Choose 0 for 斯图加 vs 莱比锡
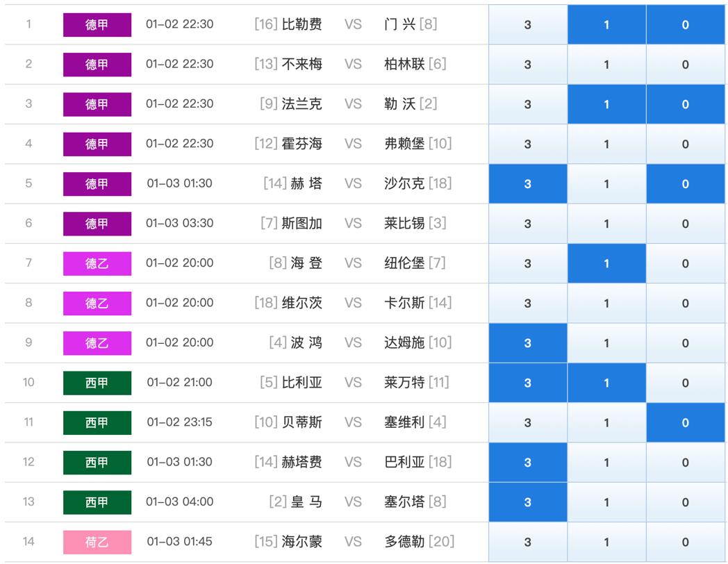 [686, 224]
